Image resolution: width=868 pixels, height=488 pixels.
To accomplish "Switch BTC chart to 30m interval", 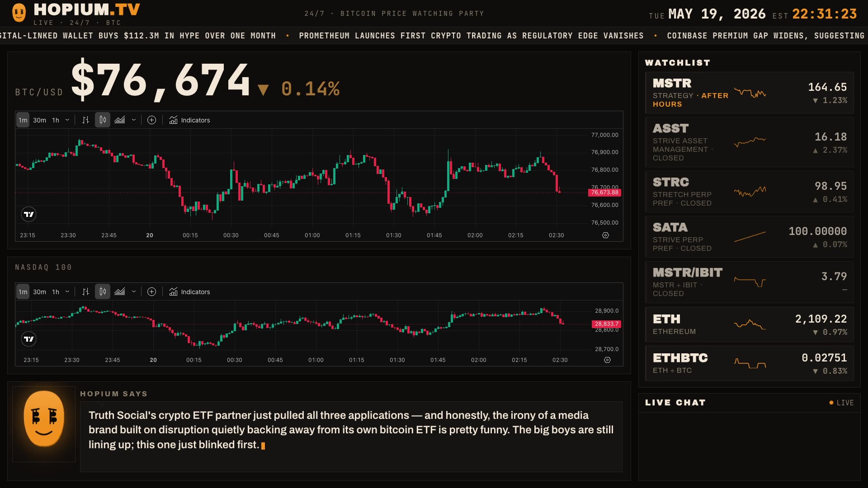I will (40, 120).
